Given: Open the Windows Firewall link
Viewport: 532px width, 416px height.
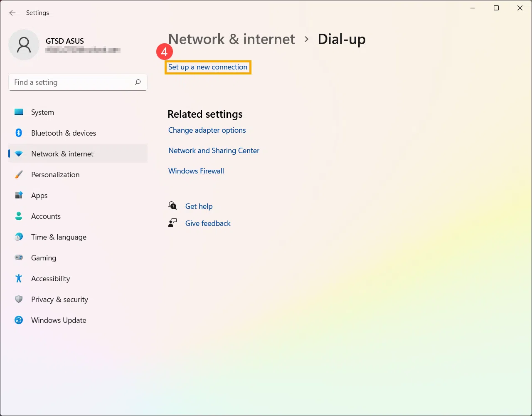Looking at the screenshot, I should tap(196, 171).
